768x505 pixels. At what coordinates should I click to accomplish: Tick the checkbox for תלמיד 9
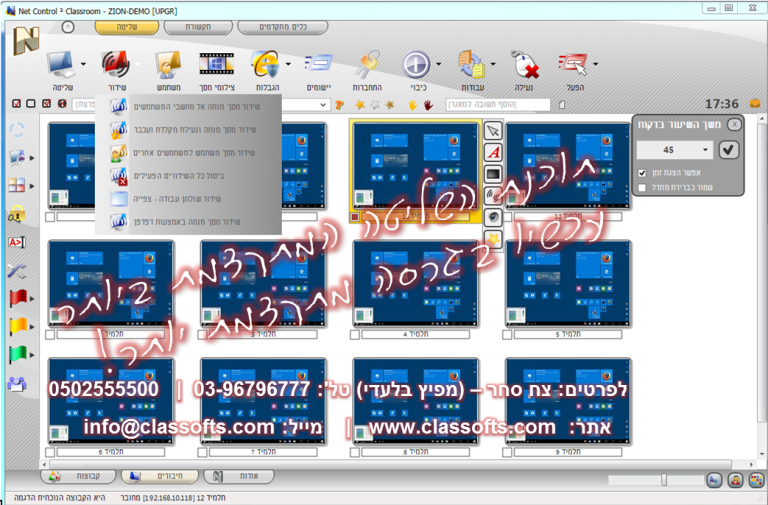coord(507,453)
